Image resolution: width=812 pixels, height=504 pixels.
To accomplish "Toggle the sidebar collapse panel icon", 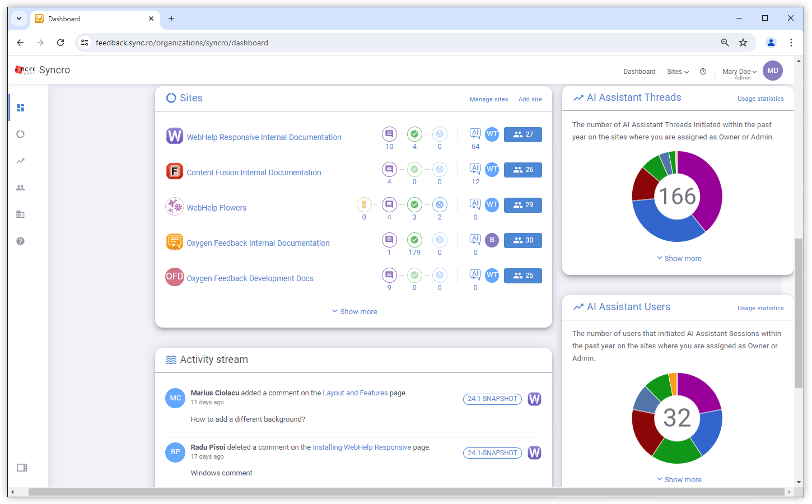I will (x=22, y=468).
